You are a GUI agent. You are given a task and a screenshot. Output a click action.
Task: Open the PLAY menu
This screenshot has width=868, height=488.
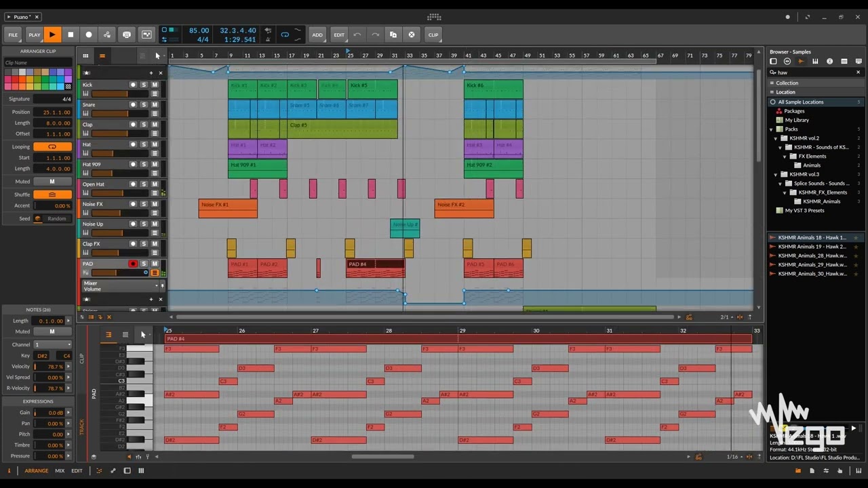(34, 35)
